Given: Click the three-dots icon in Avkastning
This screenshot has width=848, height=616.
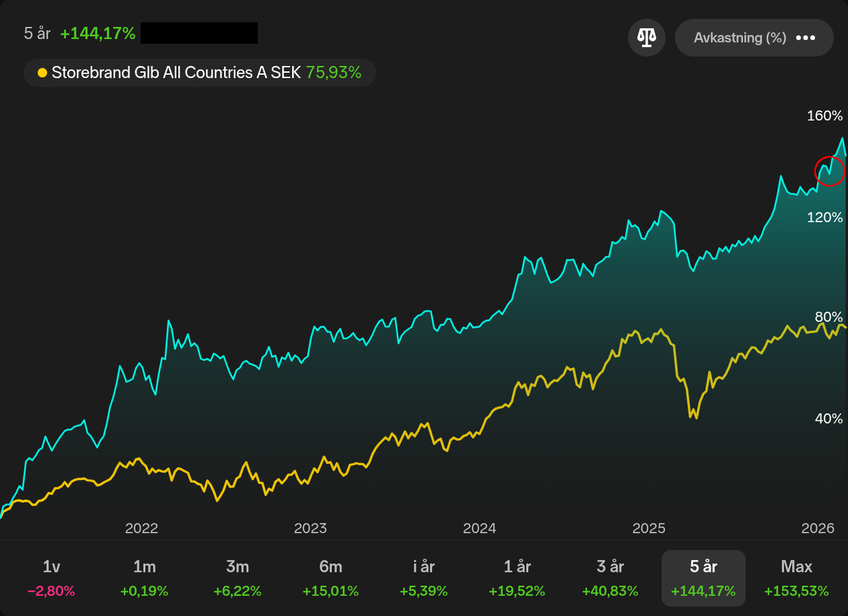Looking at the screenshot, I should (806, 38).
